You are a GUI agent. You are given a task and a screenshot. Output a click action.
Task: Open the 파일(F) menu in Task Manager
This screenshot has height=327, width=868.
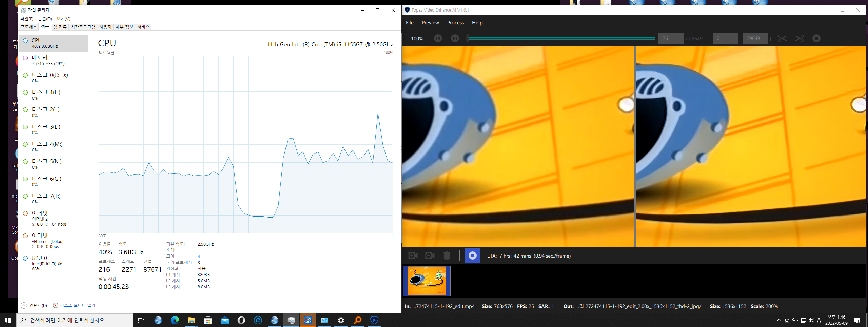click(x=27, y=19)
